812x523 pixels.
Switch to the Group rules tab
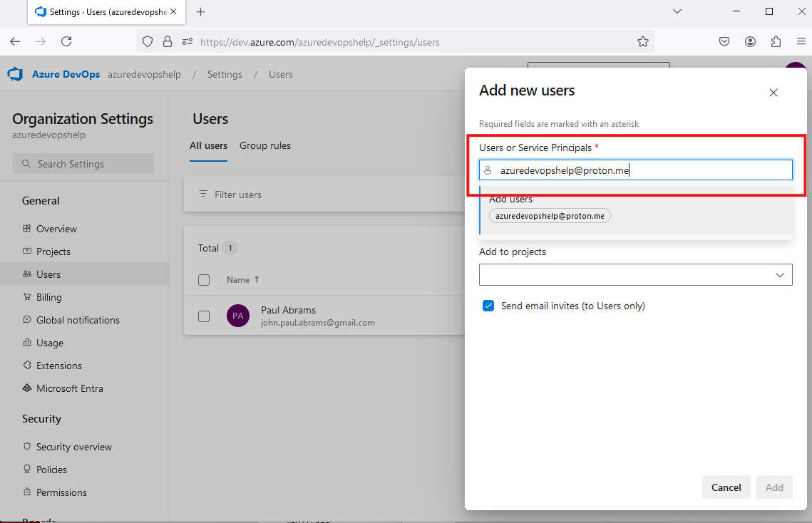coord(265,146)
